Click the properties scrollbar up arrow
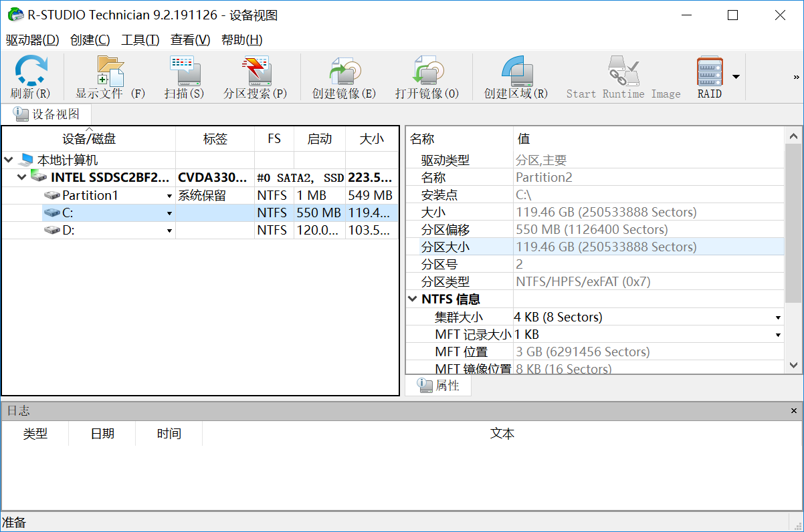This screenshot has width=804, height=532. 793,136
